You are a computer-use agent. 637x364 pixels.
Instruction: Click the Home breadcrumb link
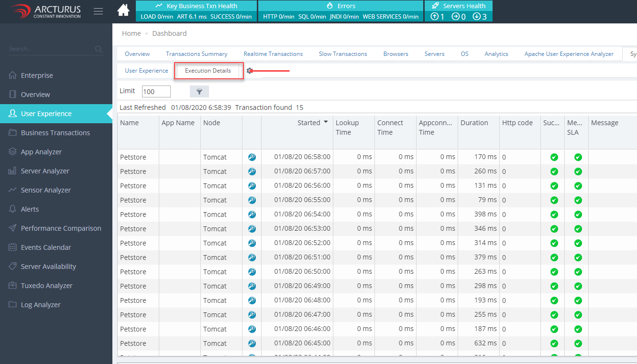click(x=131, y=33)
